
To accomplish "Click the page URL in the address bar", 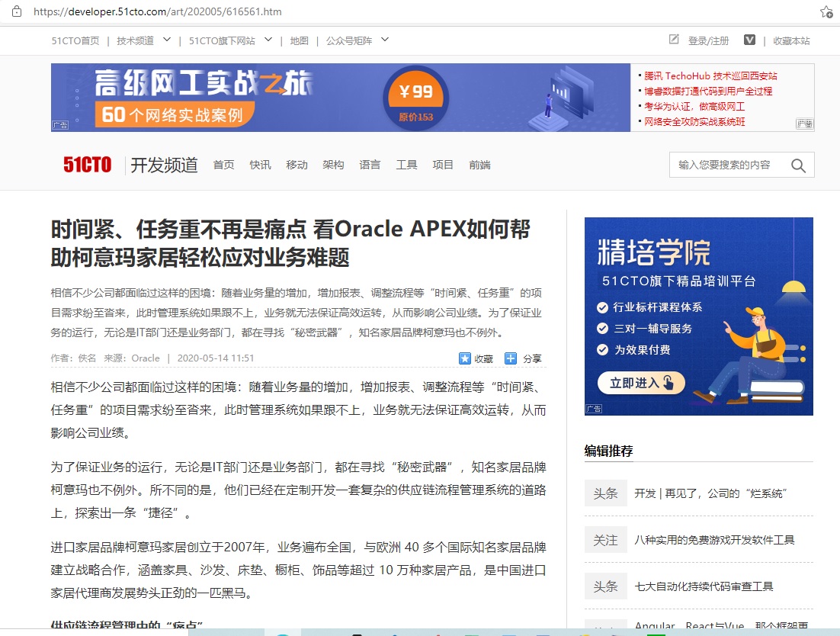I will (x=158, y=11).
